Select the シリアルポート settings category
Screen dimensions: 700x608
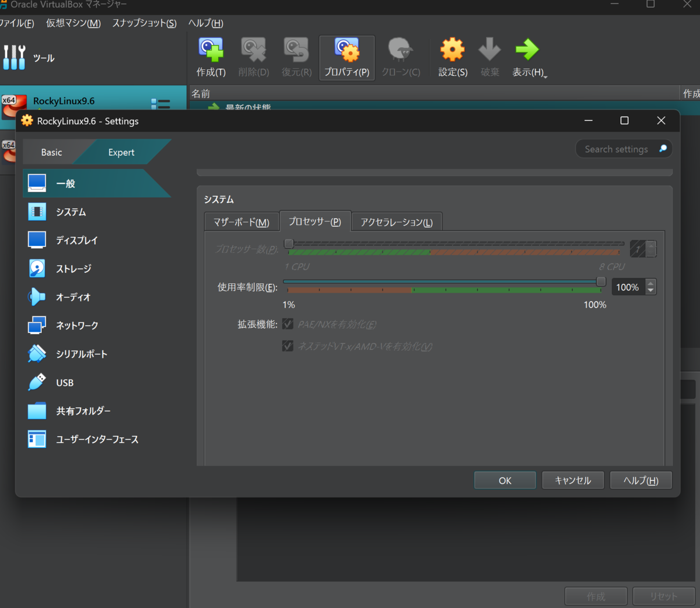(97, 354)
